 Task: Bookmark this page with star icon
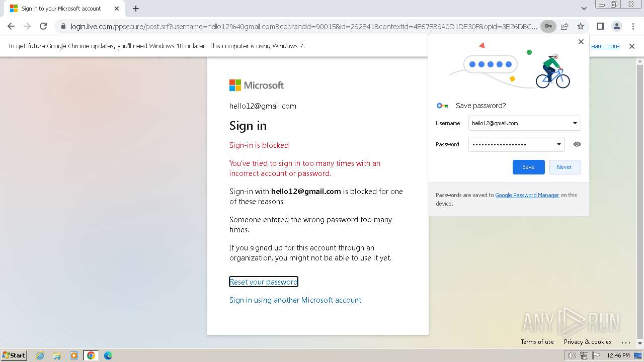(581, 26)
